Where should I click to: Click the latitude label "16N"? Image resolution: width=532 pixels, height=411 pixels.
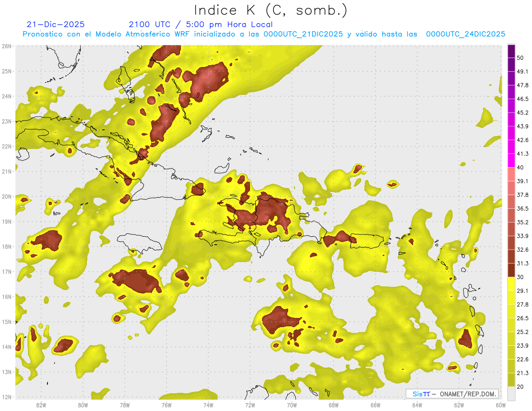(7, 297)
